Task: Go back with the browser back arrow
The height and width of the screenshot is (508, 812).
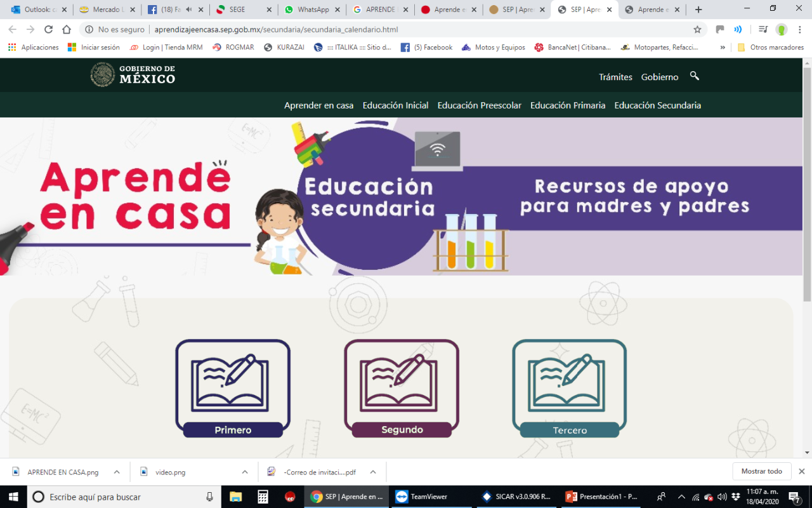Action: [12, 29]
